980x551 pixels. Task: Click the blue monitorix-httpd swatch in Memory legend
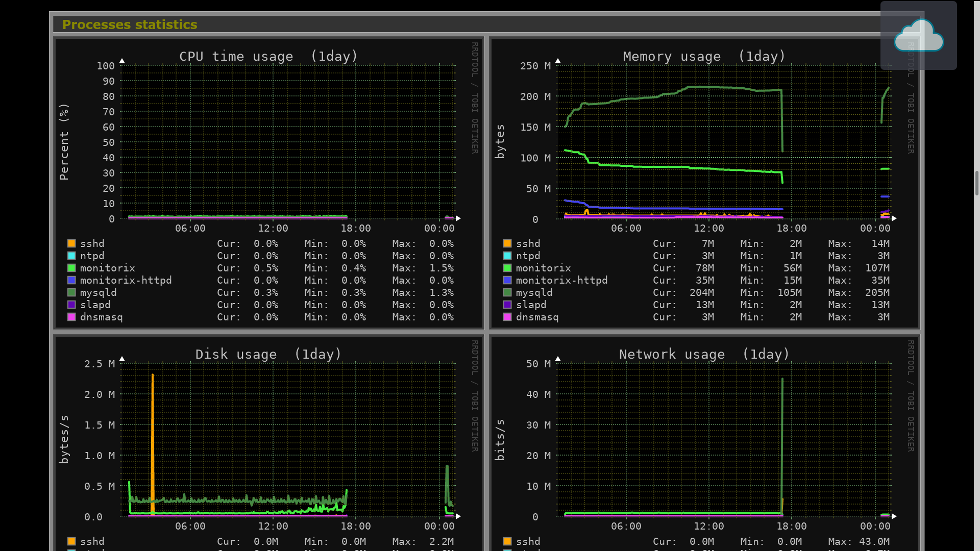507,280
